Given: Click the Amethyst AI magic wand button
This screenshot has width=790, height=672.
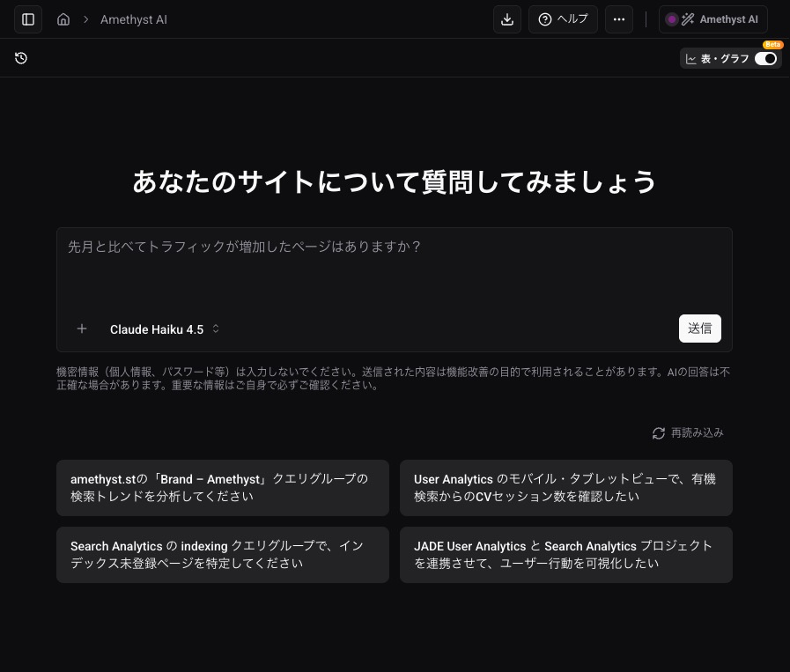Looking at the screenshot, I should click(x=712, y=19).
